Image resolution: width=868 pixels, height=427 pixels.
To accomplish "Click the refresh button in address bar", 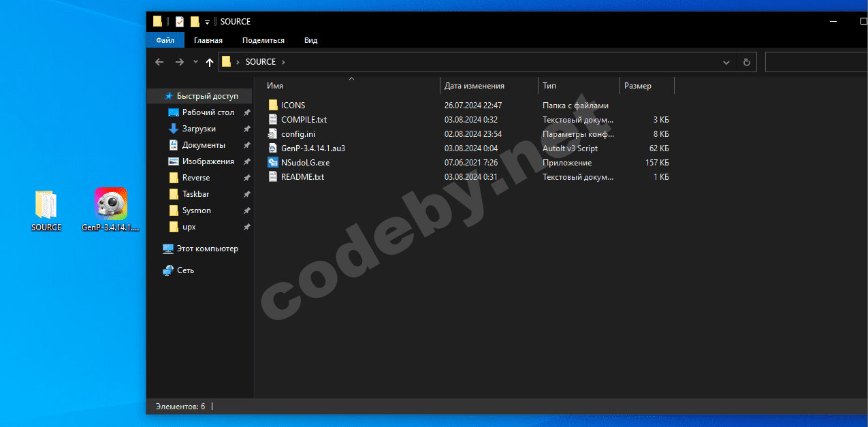I will (746, 62).
